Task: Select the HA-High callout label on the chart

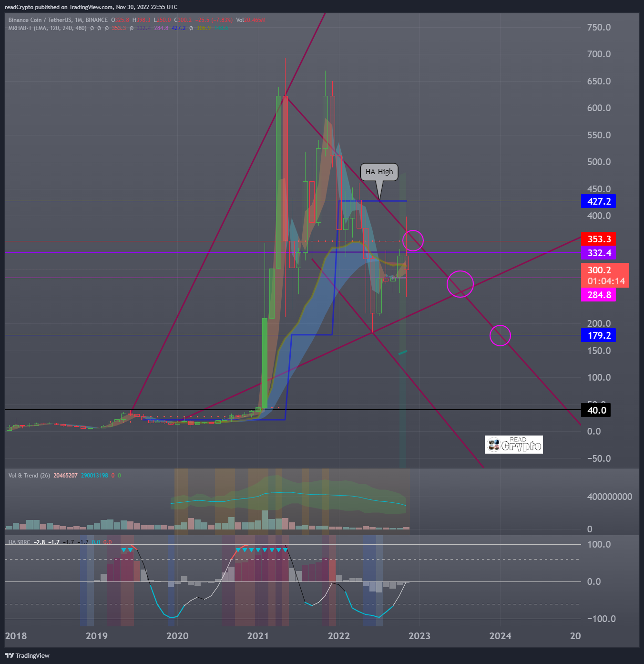Action: (378, 172)
